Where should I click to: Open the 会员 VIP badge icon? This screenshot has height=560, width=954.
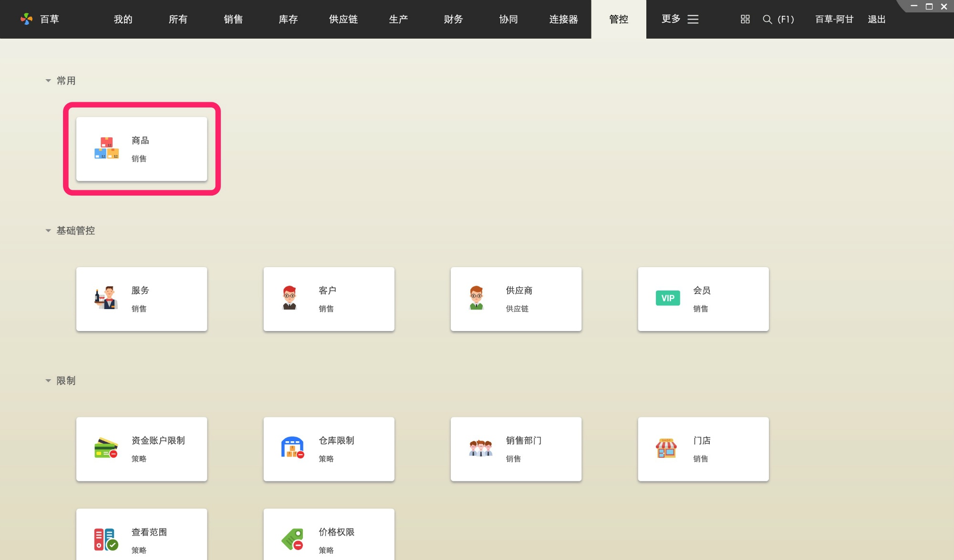[668, 298]
